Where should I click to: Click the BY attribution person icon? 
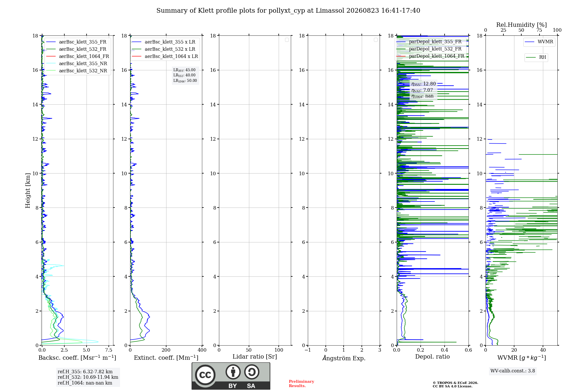pos(233,372)
